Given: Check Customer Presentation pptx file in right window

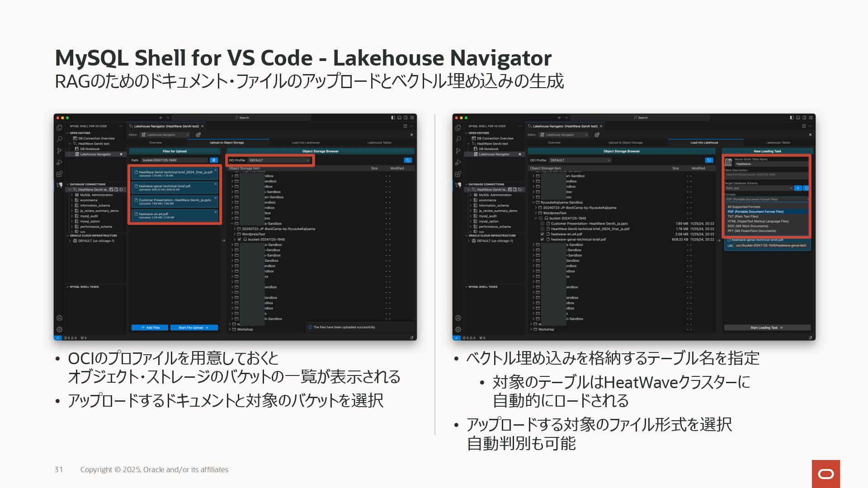Looking at the screenshot, I should (x=542, y=224).
